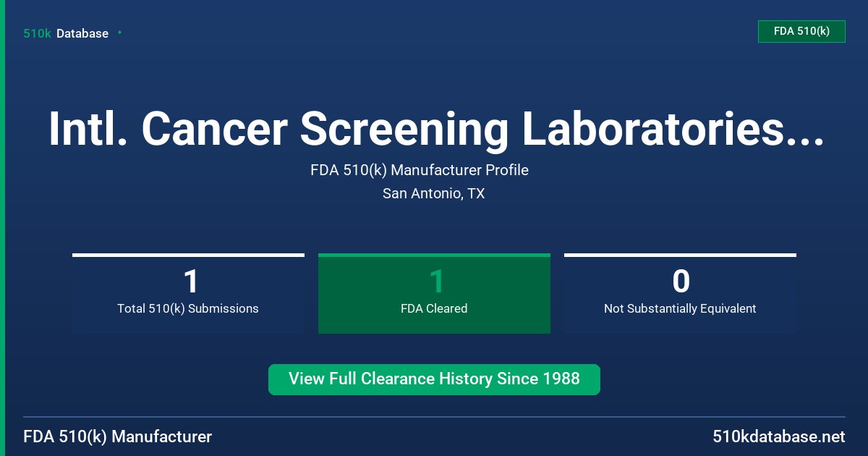Viewport: 868px width, 456px height.
Task: Open the Total 510(k) Submissions card
Action: [x=188, y=294]
